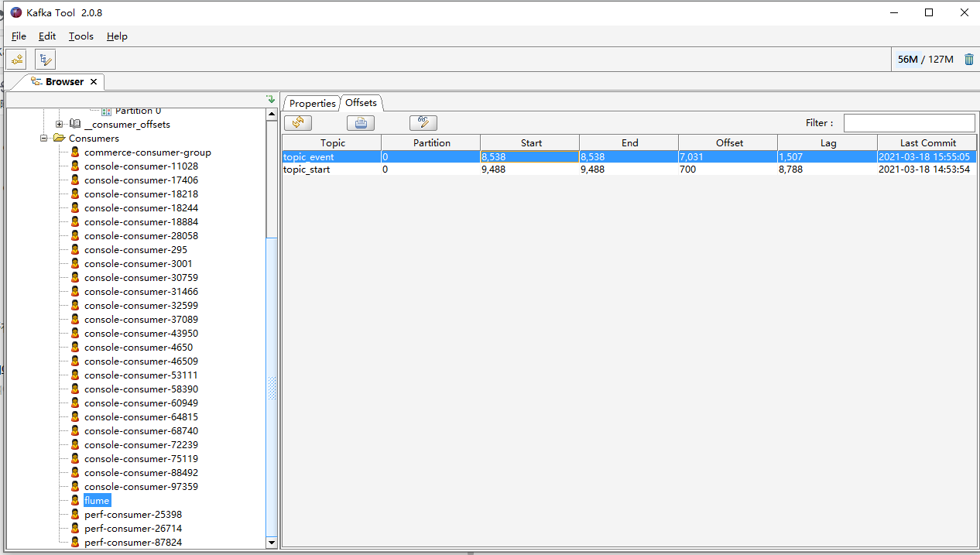Select console-consumer-28058 in the tree
The height and width of the screenshot is (555, 980).
[x=141, y=236]
